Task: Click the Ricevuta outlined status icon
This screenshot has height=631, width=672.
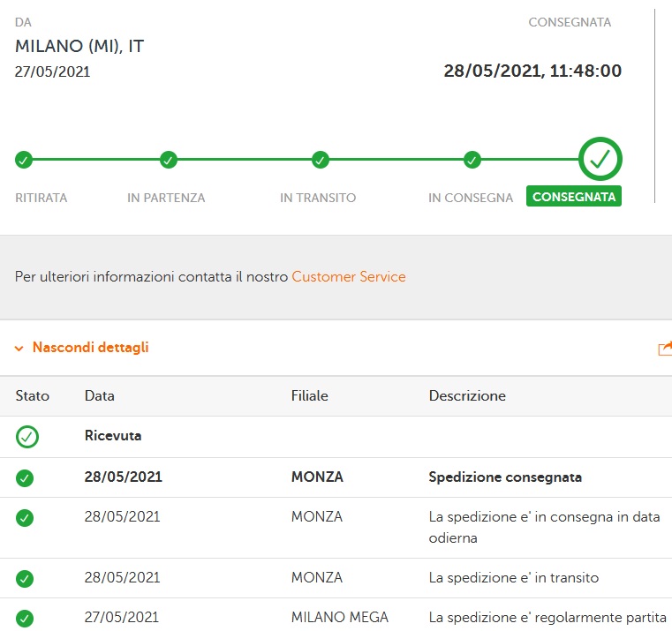Action: pos(26,436)
